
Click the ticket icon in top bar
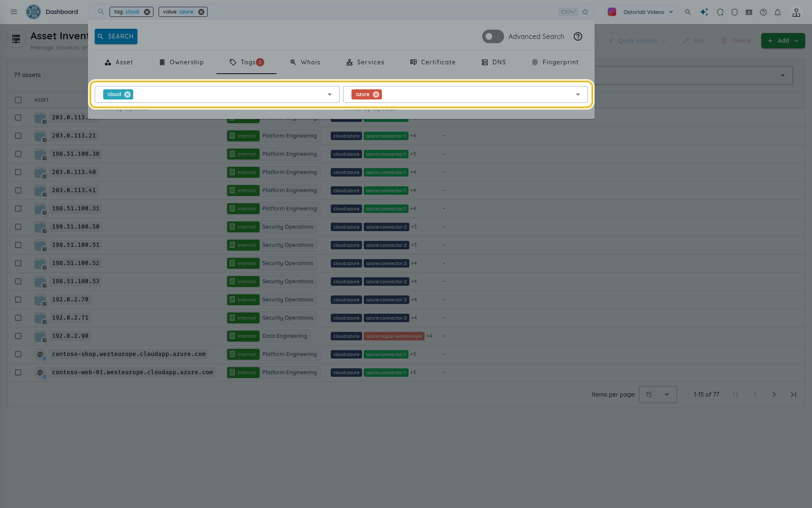tap(749, 12)
